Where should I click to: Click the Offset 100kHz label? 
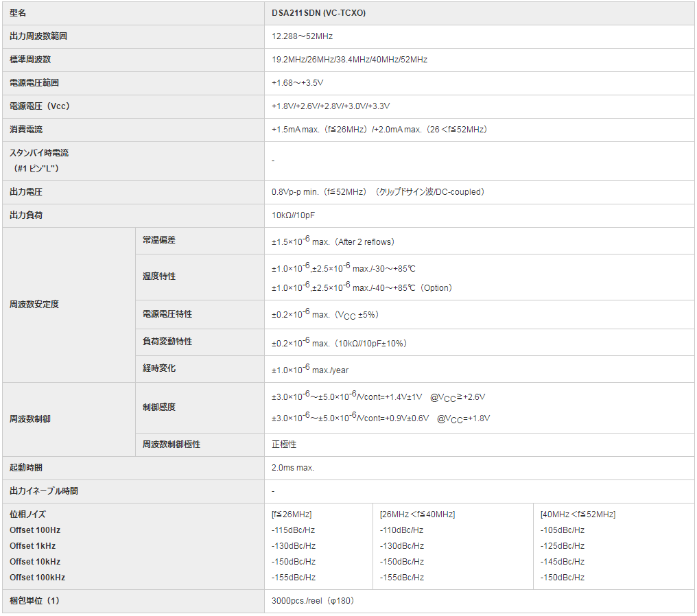(x=38, y=578)
